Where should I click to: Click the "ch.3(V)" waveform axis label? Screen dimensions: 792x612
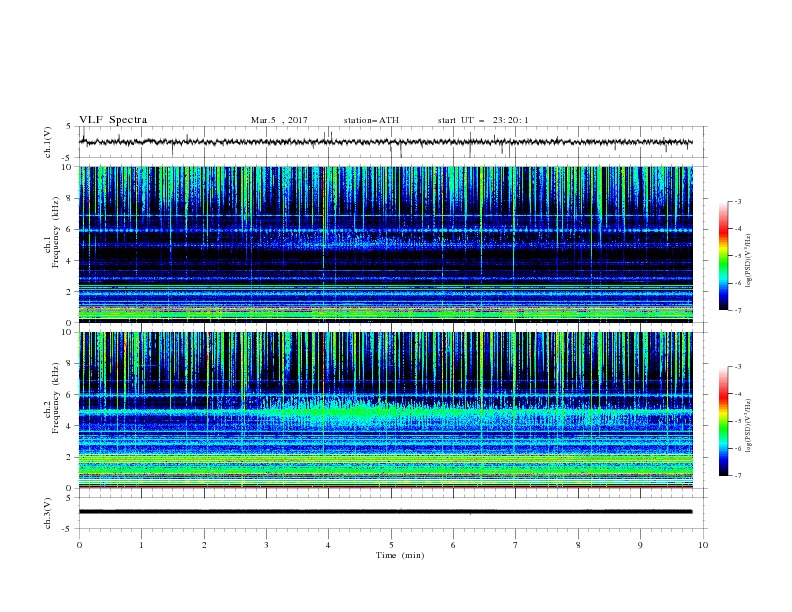click(48, 513)
